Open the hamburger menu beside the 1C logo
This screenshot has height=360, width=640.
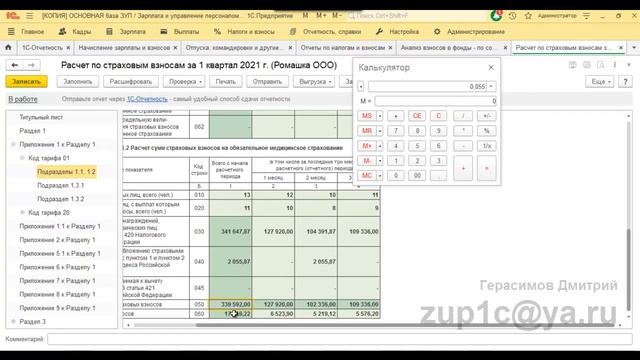30,16
